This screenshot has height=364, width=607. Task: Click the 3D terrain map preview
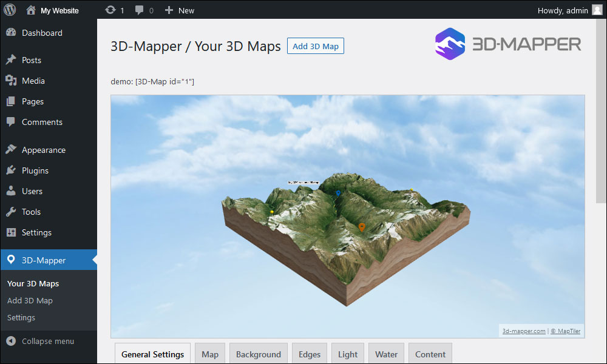tap(348, 217)
